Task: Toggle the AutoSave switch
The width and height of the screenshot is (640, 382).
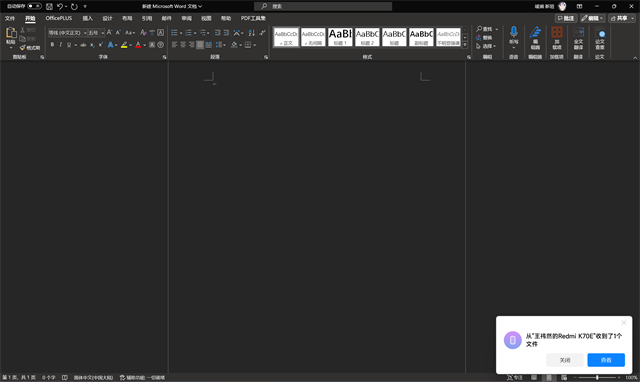Action: pos(34,6)
